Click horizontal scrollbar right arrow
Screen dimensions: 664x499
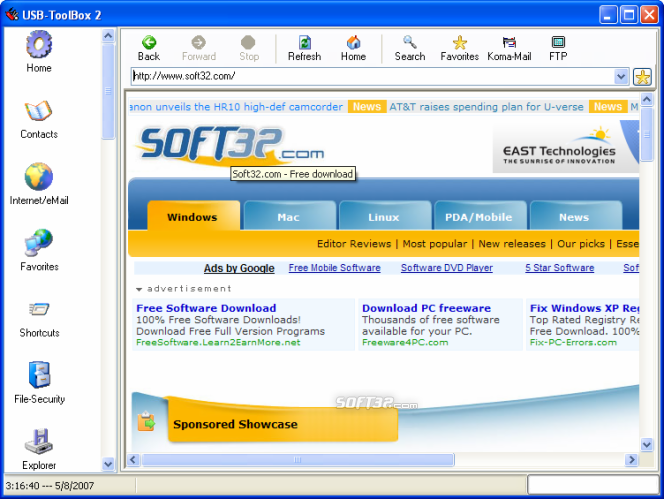pyautogui.click(x=631, y=460)
